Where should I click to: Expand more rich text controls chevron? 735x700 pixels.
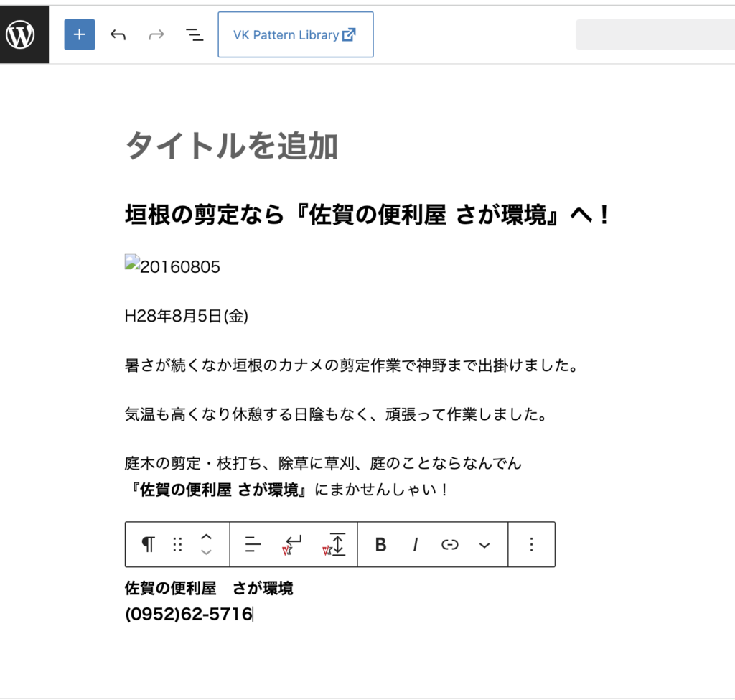(x=484, y=544)
